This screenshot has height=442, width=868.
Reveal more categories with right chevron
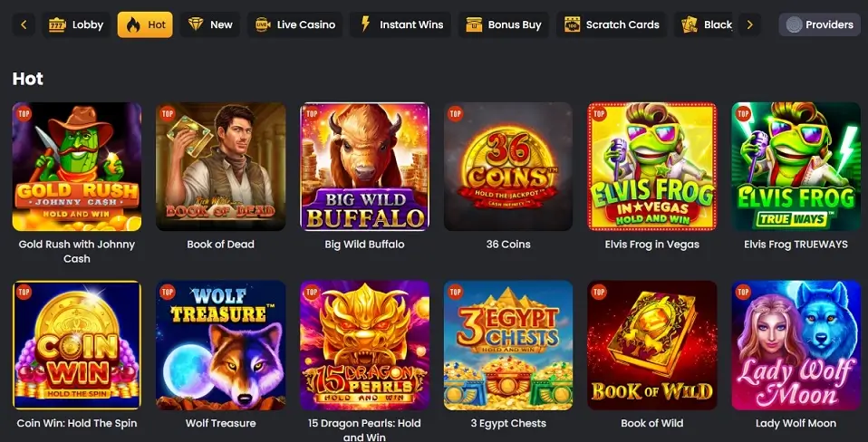pos(749,24)
